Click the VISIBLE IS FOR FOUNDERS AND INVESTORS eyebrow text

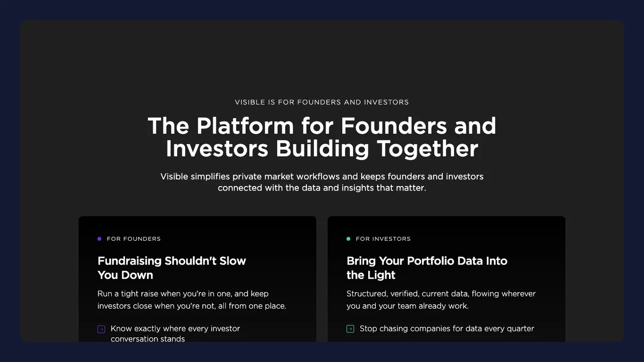(x=322, y=102)
